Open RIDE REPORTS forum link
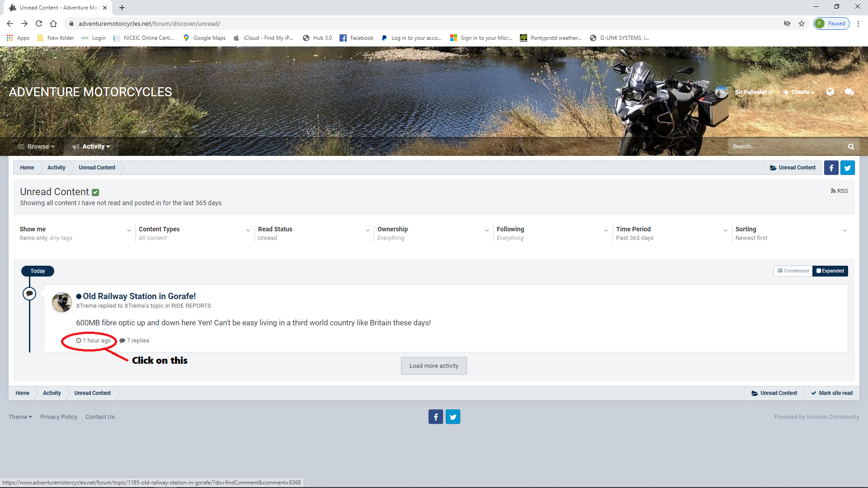Screen dimensions: 868x488 click(x=191, y=306)
